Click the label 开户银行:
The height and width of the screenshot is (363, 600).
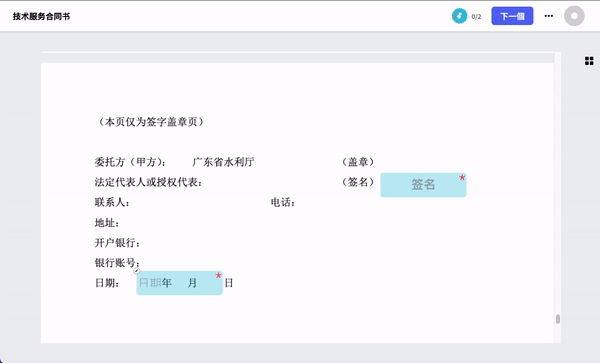[x=117, y=243]
